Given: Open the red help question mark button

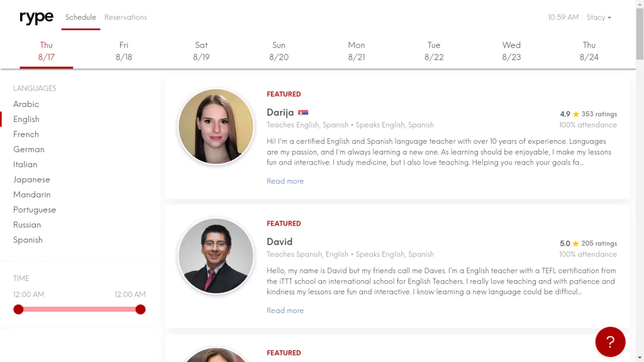Looking at the screenshot, I should pyautogui.click(x=610, y=341).
